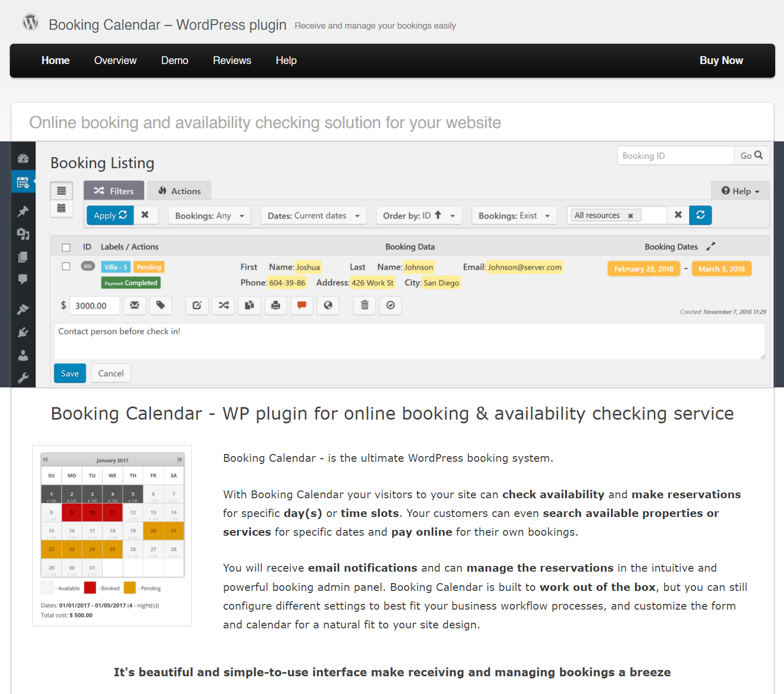Image resolution: width=784 pixels, height=694 pixels.
Task: Click the Save button
Action: pos(69,373)
